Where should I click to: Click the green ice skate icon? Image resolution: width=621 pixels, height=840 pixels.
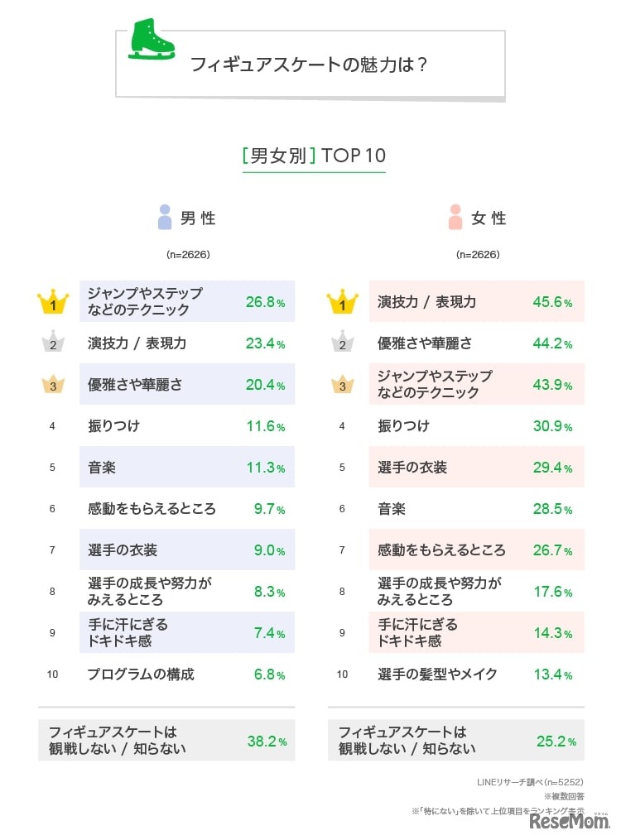[152, 39]
